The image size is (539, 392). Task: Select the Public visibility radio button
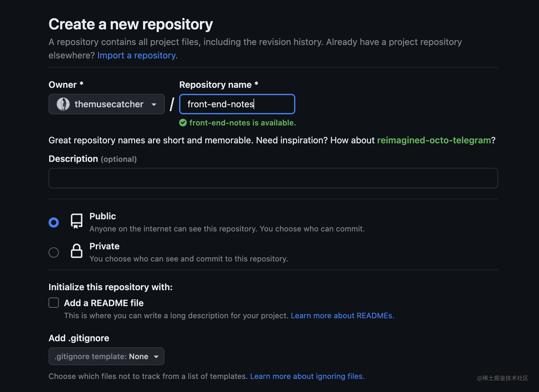[x=54, y=222]
